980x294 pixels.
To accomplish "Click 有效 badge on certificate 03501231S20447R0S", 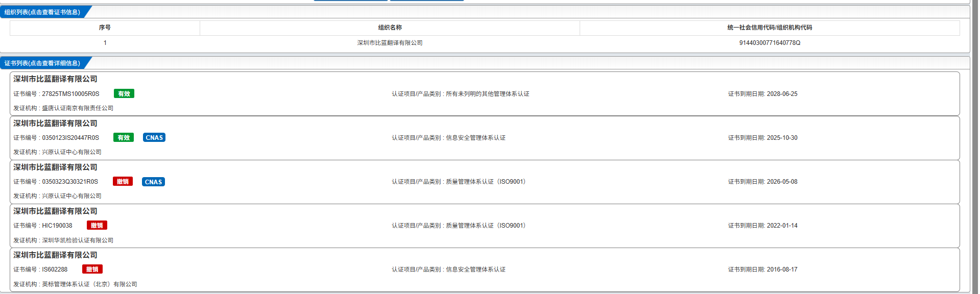I will [x=124, y=137].
